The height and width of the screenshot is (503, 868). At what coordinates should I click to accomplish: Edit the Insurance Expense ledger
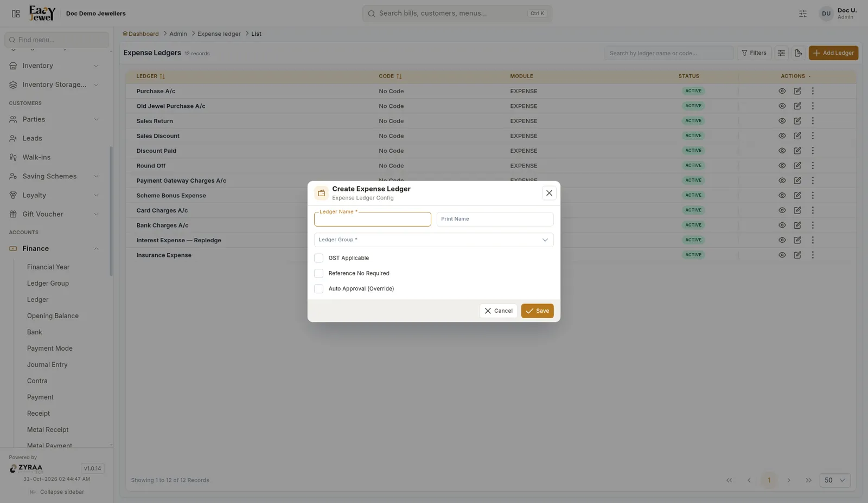coord(797,255)
